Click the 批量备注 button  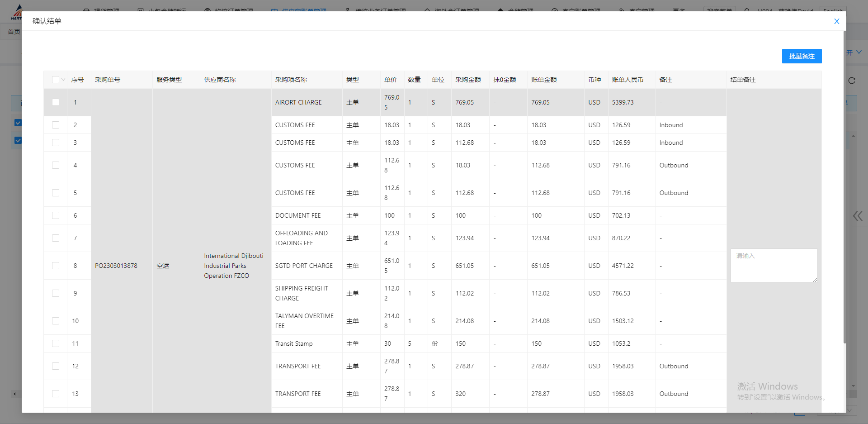[x=802, y=56]
